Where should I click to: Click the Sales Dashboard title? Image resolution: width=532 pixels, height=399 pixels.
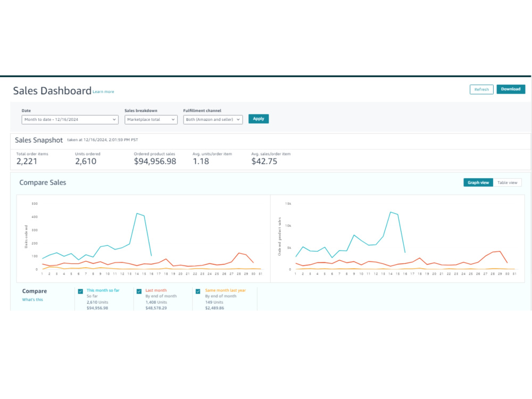(52, 90)
